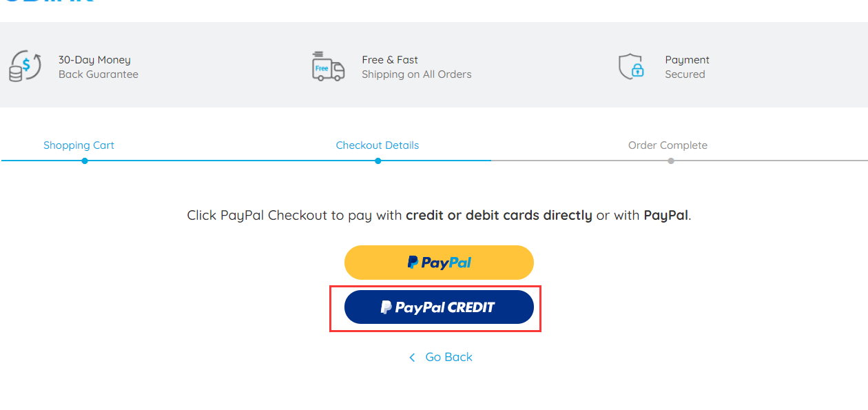Pay with the blue PayPal Credit button
This screenshot has width=868, height=410.
click(x=439, y=307)
